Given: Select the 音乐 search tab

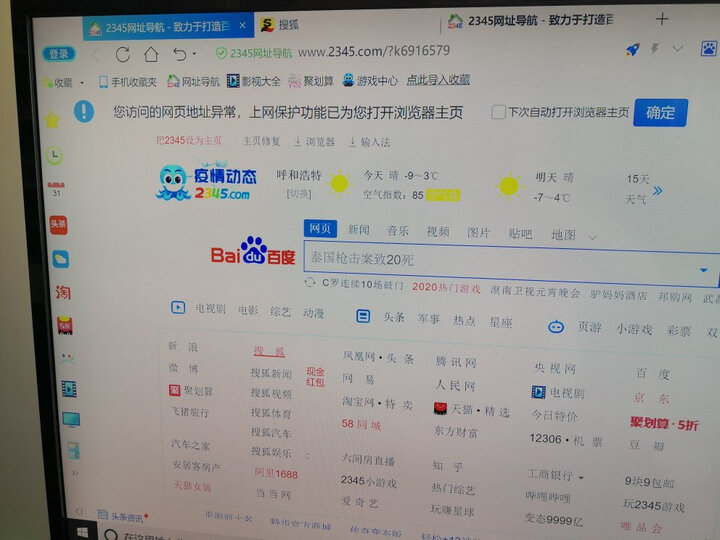Looking at the screenshot, I should coord(398,231).
